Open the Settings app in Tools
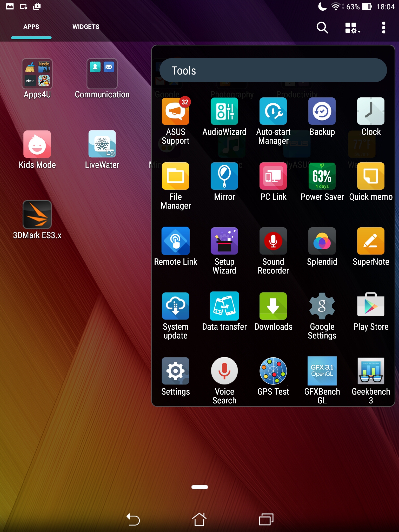This screenshot has width=399, height=532. point(176,371)
